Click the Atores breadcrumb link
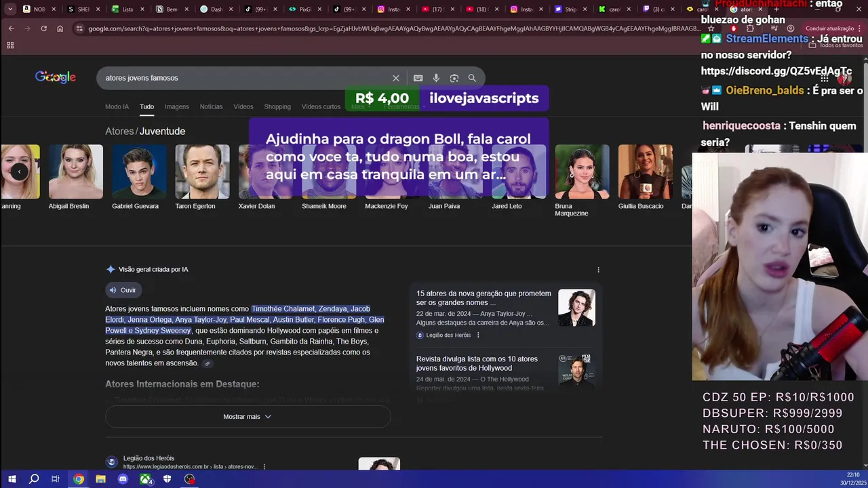This screenshot has height=488, width=868. (x=119, y=131)
